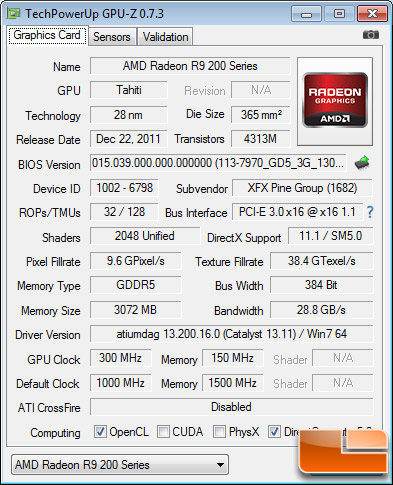The width and height of the screenshot is (393, 485).
Task: Click the BIOS Version field
Action: click(x=218, y=163)
